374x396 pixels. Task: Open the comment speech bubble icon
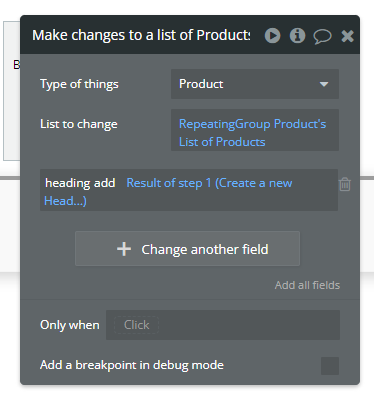[322, 36]
